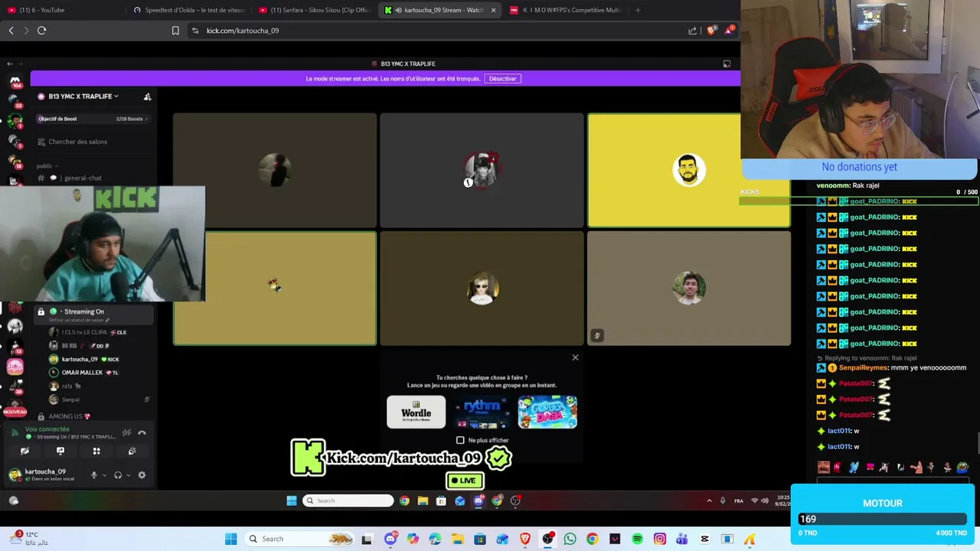This screenshot has width=980, height=551.
Task: Click the invite members icon beside server name
Action: coord(147,96)
